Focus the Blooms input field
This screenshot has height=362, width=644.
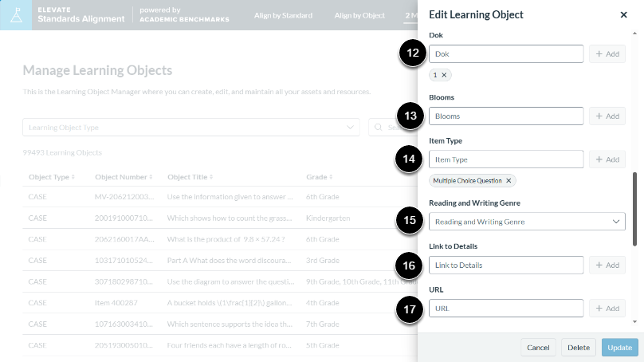506,116
